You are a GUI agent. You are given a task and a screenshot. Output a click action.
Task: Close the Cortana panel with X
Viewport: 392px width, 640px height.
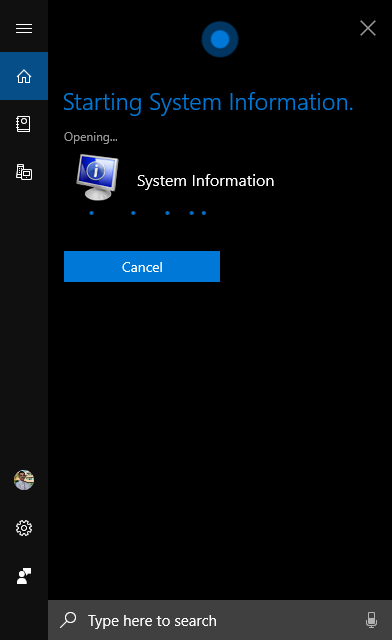[368, 28]
